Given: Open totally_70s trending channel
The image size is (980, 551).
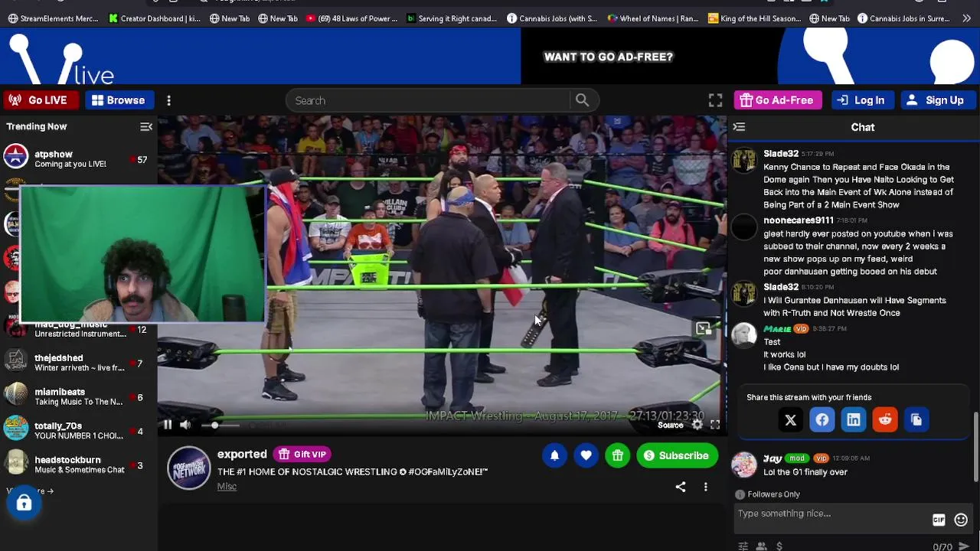Looking at the screenshot, I should 77,431.
